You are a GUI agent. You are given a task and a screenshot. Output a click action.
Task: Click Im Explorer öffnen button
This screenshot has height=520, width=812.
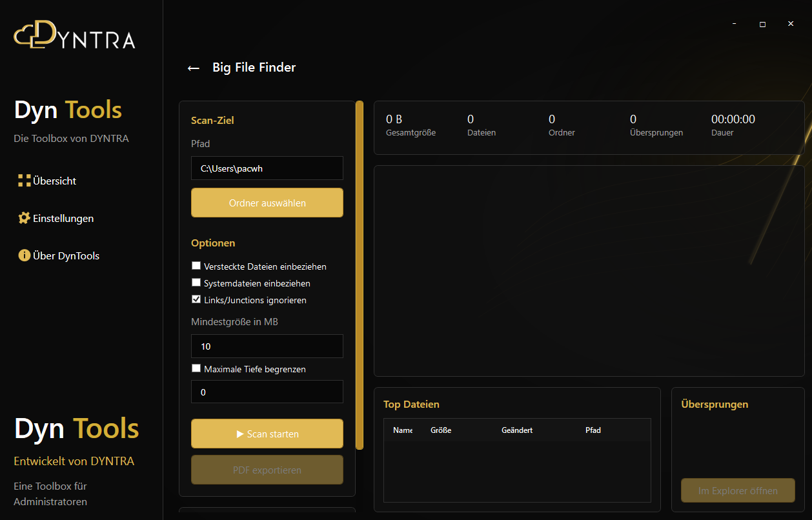(738, 490)
